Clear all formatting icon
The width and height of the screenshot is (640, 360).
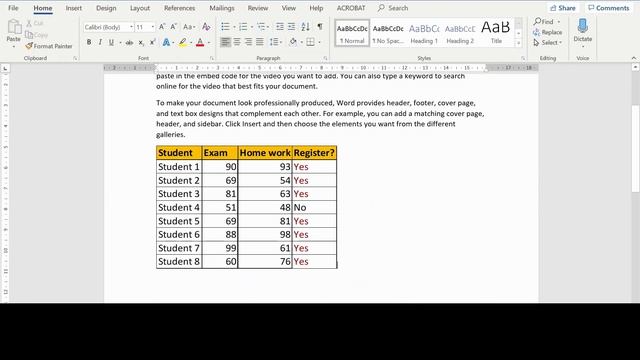pos(207,27)
